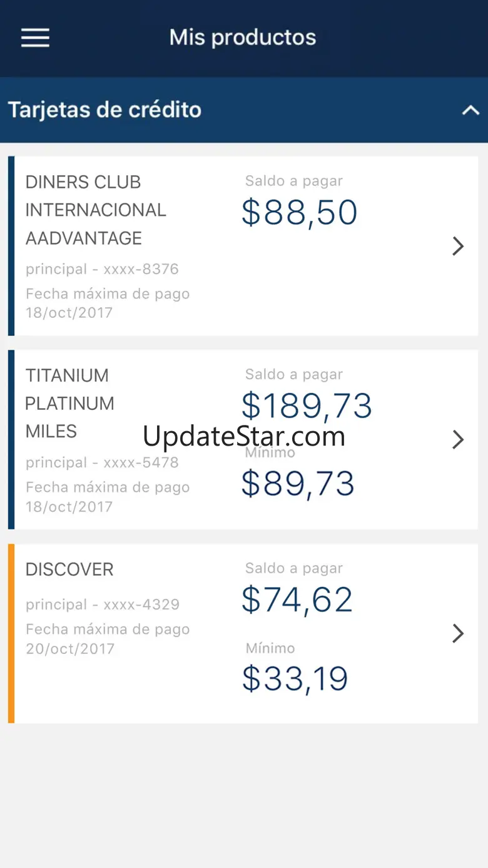
Task: Click the Tarjetas de crédito header text
Action: (x=104, y=110)
